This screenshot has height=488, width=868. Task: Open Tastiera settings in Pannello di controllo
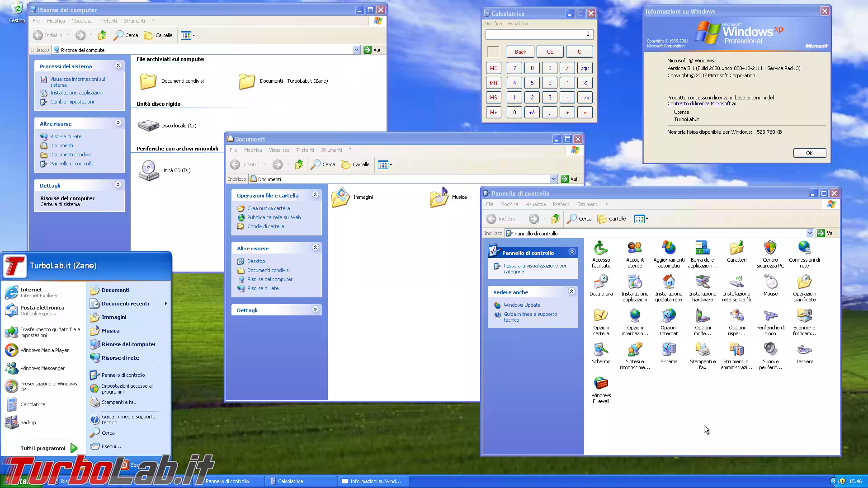804,352
